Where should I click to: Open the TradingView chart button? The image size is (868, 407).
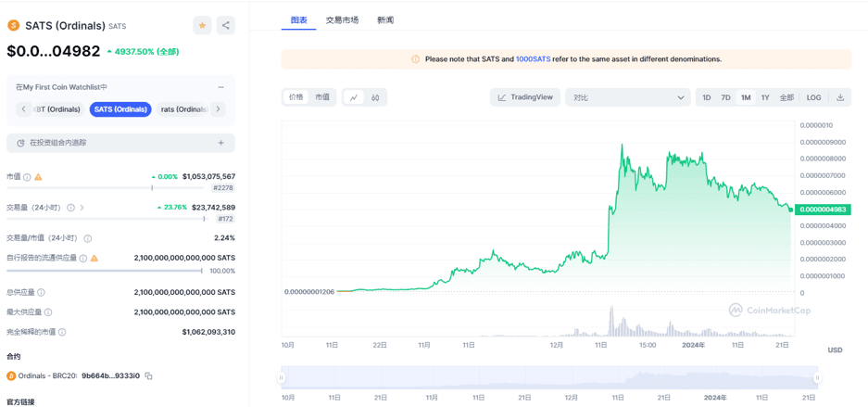pos(525,97)
